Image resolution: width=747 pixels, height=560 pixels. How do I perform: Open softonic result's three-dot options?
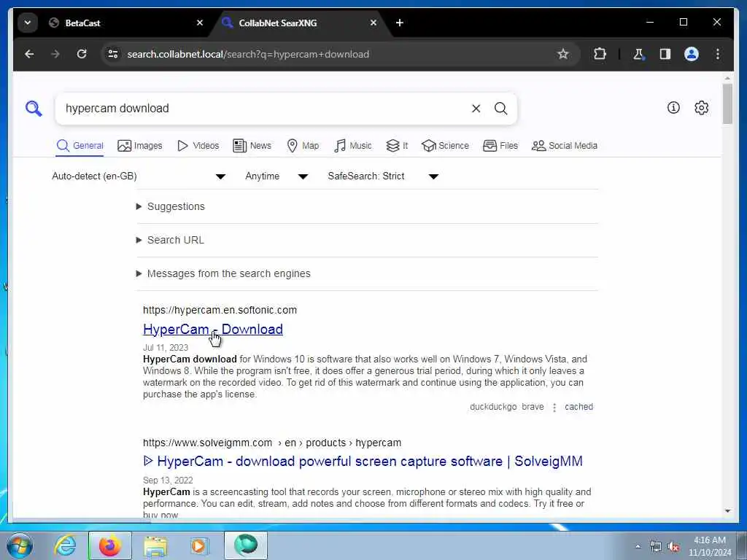[554, 408]
